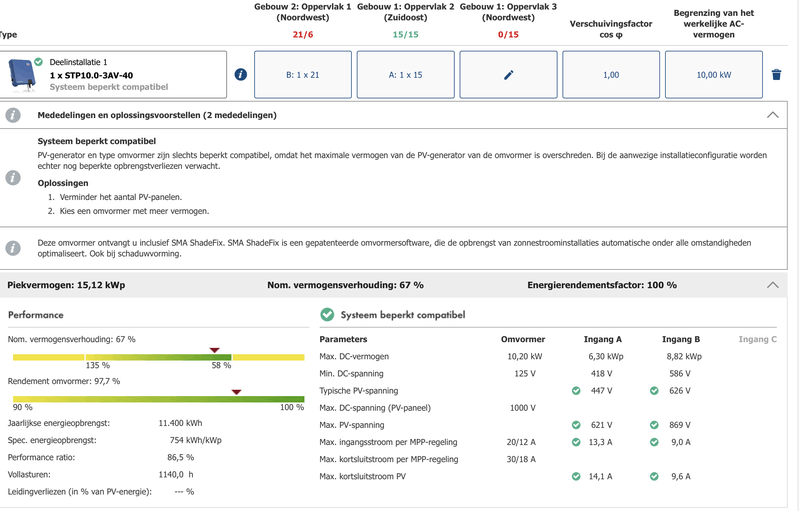Click the blue info icon beside Deelinstallatie 1

(x=240, y=75)
